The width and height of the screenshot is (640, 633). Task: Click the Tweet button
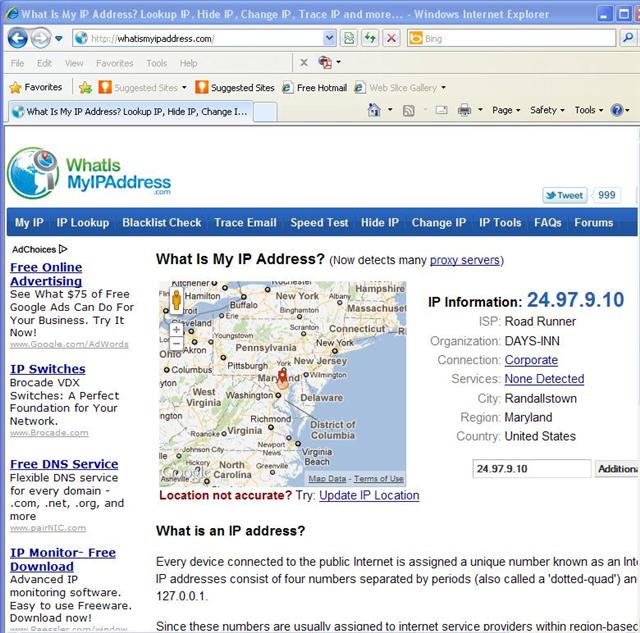tap(565, 195)
